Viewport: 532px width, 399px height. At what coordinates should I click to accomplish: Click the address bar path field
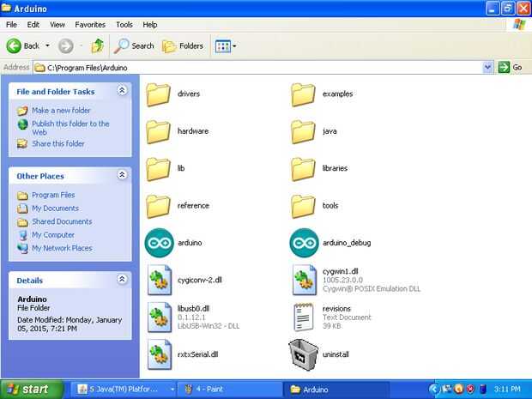click(x=258, y=68)
